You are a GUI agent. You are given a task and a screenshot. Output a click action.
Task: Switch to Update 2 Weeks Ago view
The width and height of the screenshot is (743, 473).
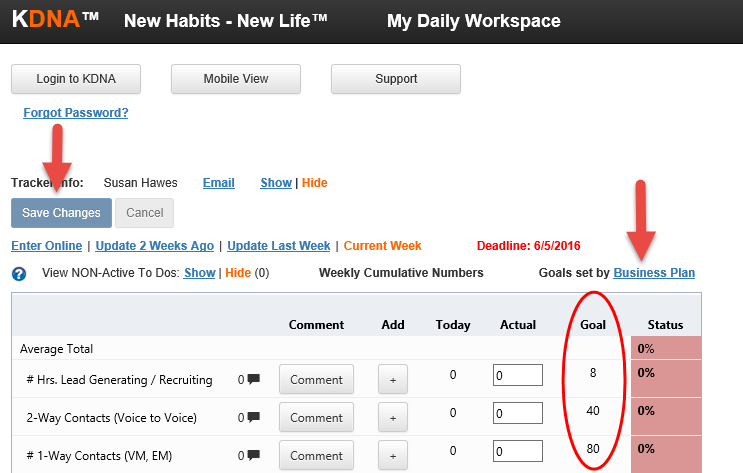[x=154, y=246]
